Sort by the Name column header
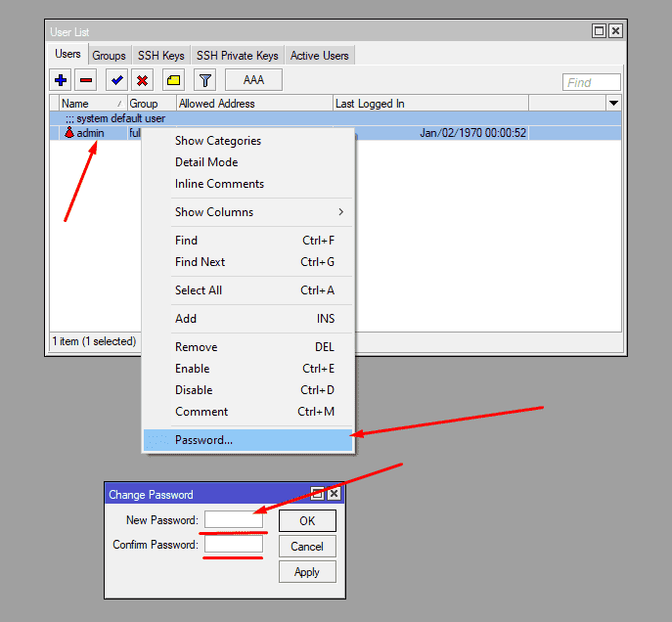Viewport: 672px width, 622px height. (88, 104)
